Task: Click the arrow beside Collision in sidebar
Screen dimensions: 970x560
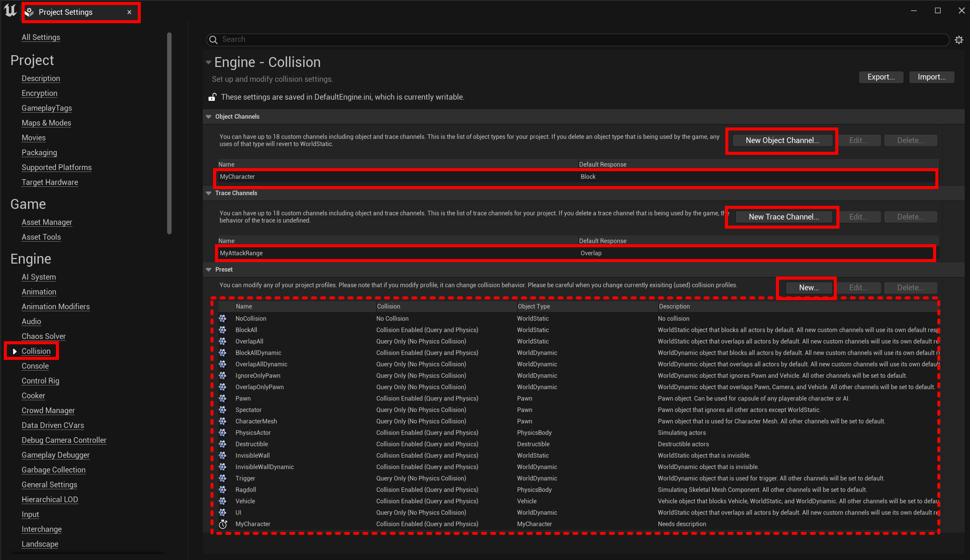Action: (14, 351)
